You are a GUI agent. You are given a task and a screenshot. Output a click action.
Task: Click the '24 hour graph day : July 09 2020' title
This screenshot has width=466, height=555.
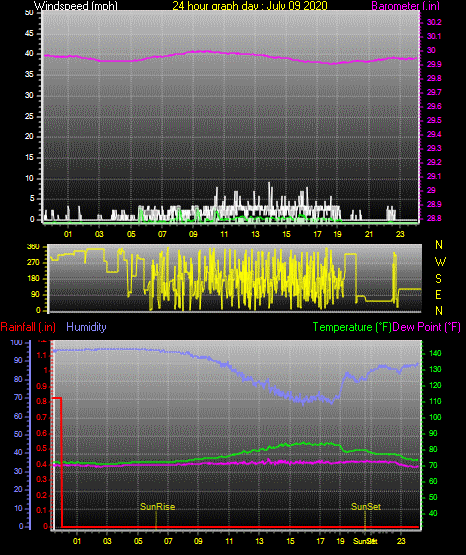point(250,6)
